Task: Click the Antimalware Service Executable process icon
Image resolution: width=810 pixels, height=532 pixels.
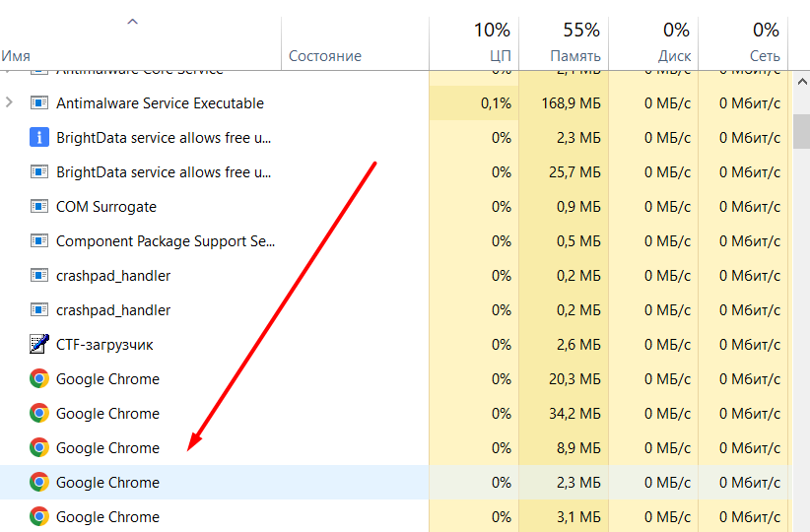Action: (39, 103)
